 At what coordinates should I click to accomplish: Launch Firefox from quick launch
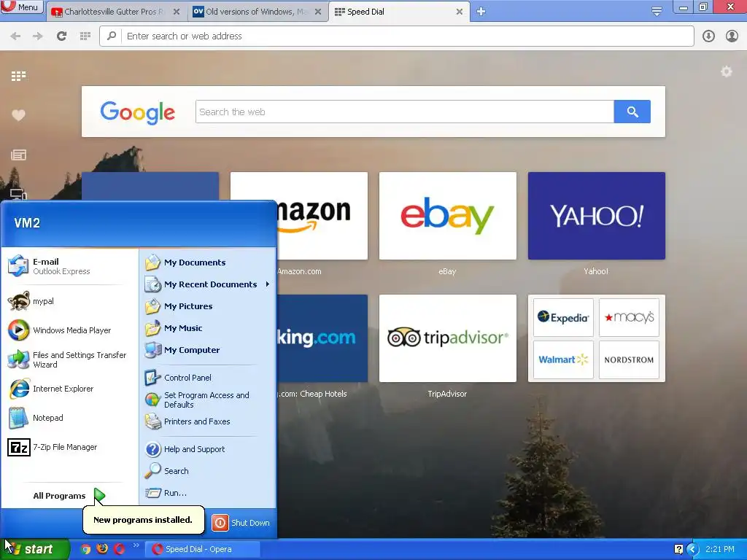pos(102,550)
